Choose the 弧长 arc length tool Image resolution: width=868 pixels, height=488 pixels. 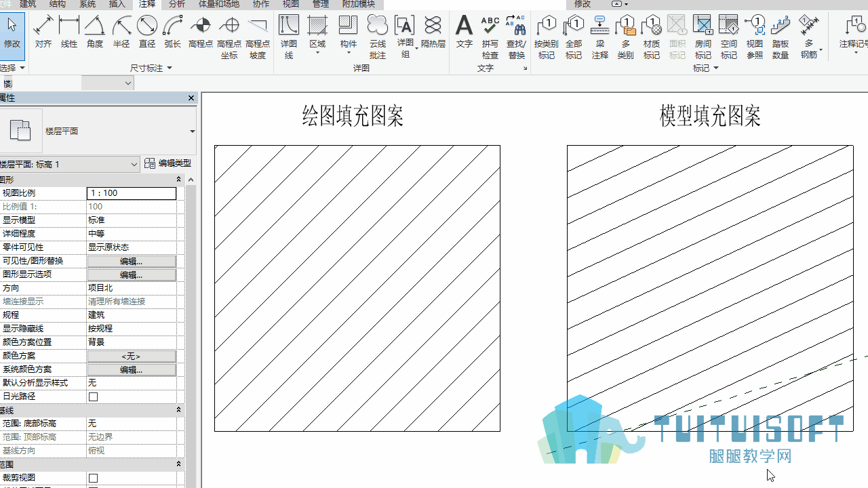point(173,32)
